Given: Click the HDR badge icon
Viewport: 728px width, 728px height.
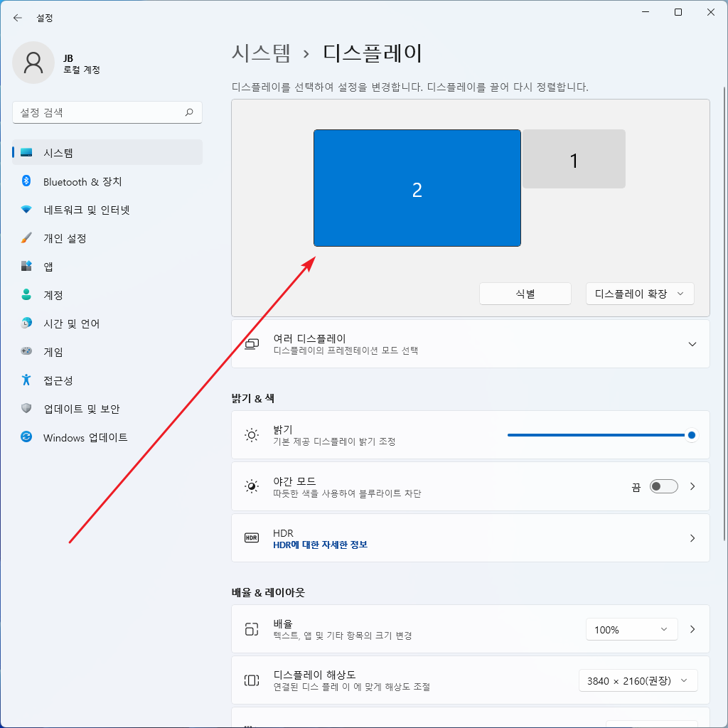Looking at the screenshot, I should [252, 537].
